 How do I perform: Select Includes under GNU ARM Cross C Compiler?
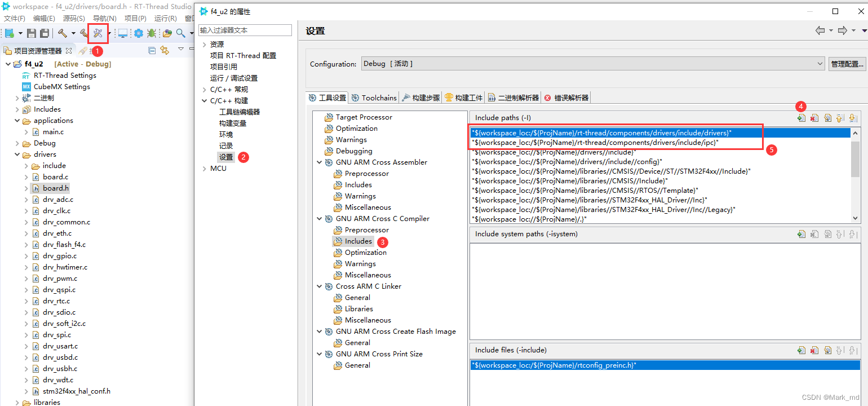point(358,241)
